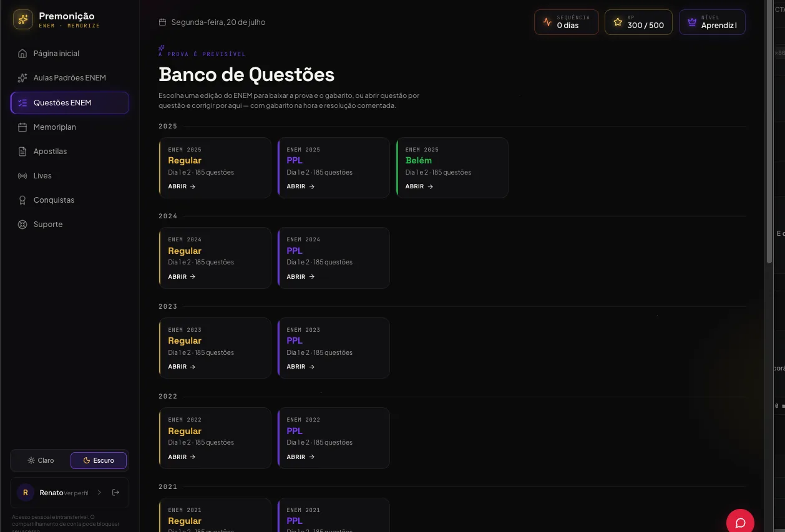Select Questões ENEM checklist icon
Image resolution: width=785 pixels, height=532 pixels.
point(22,103)
